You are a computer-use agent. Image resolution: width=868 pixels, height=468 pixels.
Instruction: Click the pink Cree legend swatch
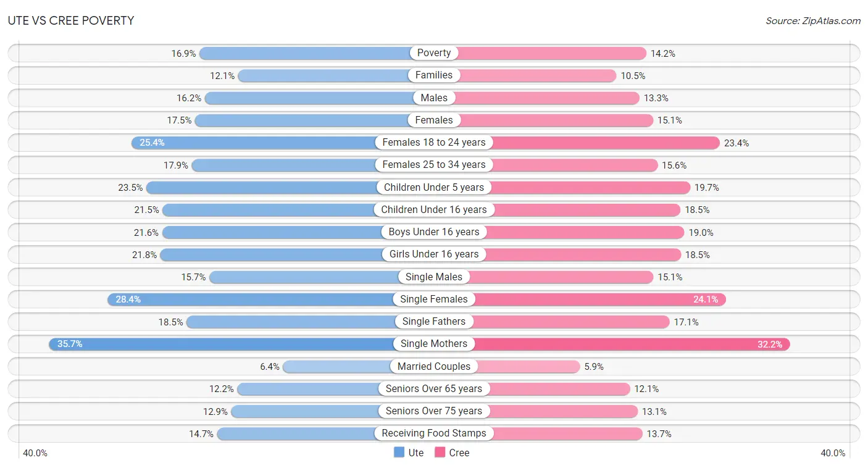pos(440,453)
